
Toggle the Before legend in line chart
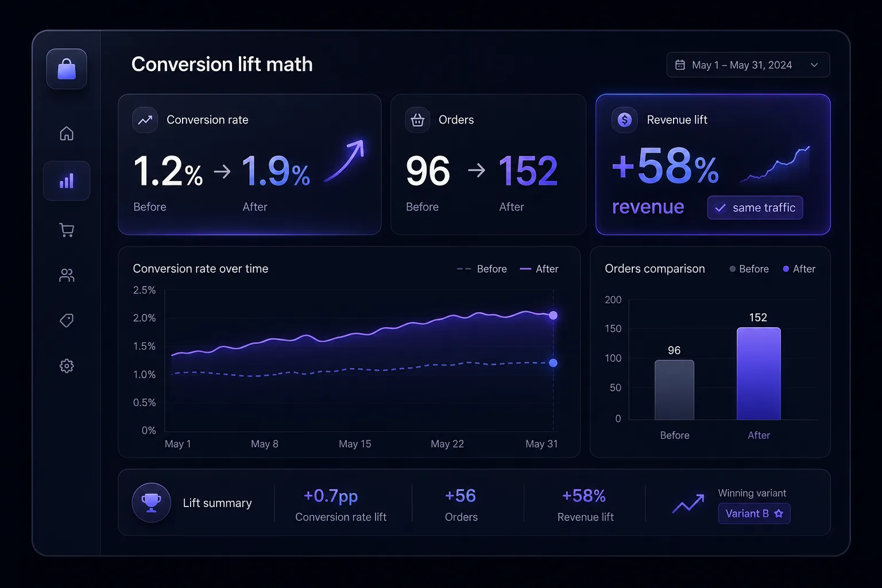tap(482, 269)
